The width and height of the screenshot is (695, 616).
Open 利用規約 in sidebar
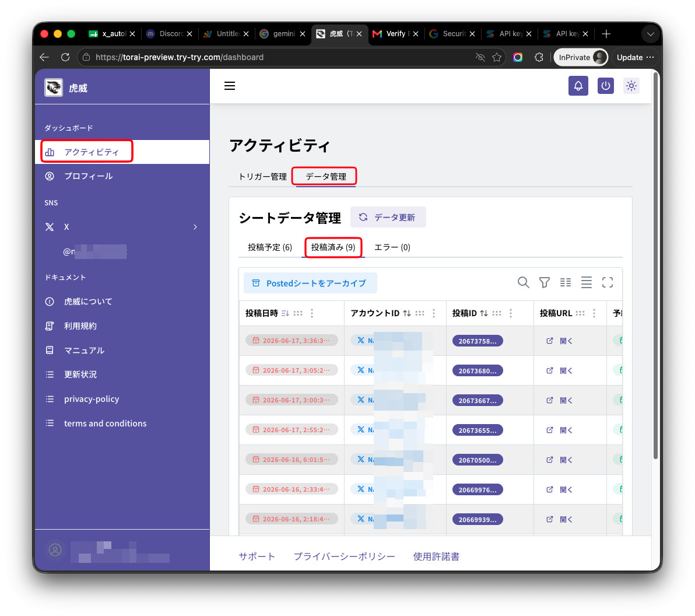[x=122, y=326]
